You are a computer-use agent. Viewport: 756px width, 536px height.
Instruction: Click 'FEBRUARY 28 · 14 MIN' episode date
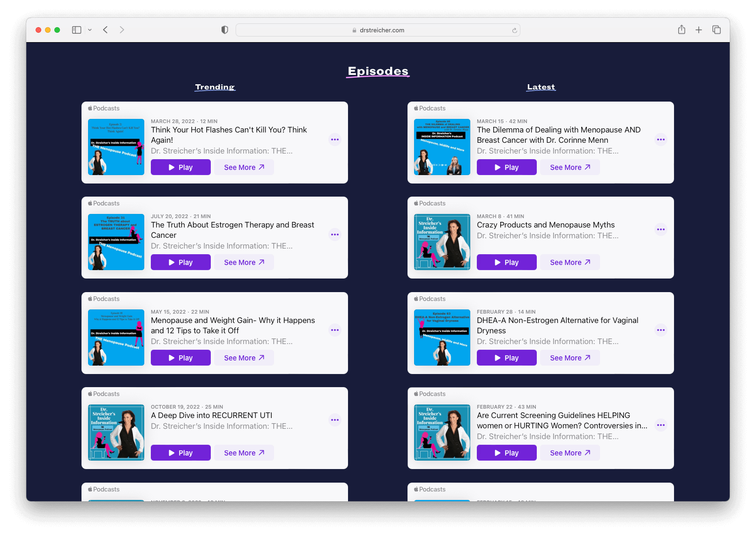(x=506, y=312)
